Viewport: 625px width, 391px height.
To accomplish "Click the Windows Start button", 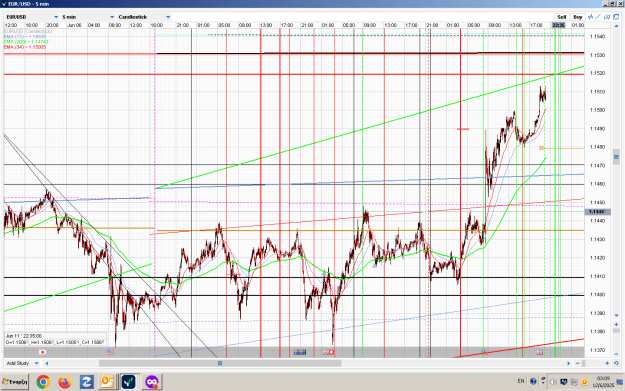I will [x=15, y=382].
